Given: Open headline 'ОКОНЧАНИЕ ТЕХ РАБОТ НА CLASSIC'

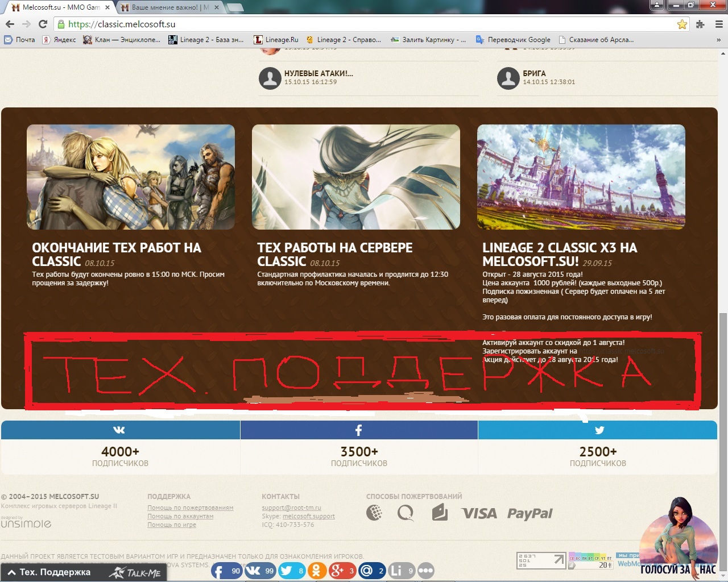Looking at the screenshot, I should click(117, 255).
